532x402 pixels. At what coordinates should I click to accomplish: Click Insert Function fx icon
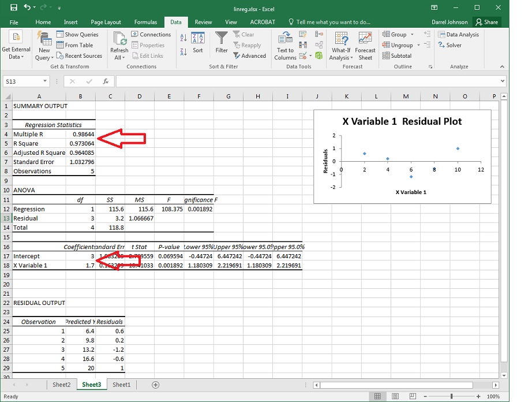[106, 81]
